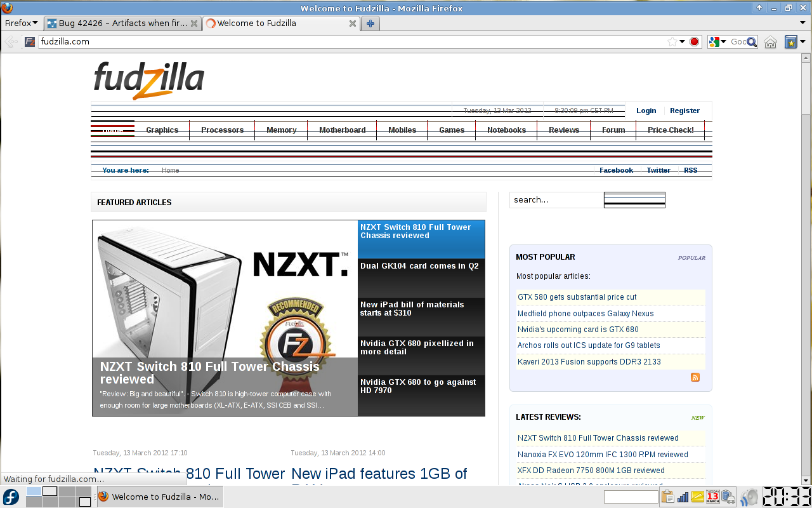
Task: Open the RSS feed icon in Most Popular
Action: (695, 377)
